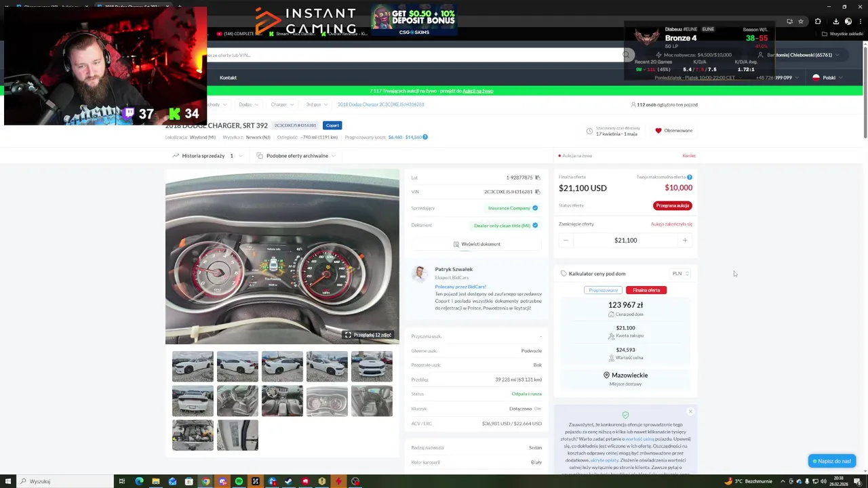Bookmark this page with the star icon
The image size is (868, 488).
(x=801, y=21)
